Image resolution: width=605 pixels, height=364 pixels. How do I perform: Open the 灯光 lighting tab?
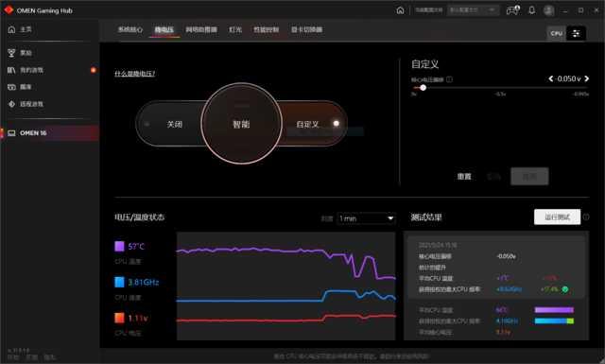[x=235, y=29]
